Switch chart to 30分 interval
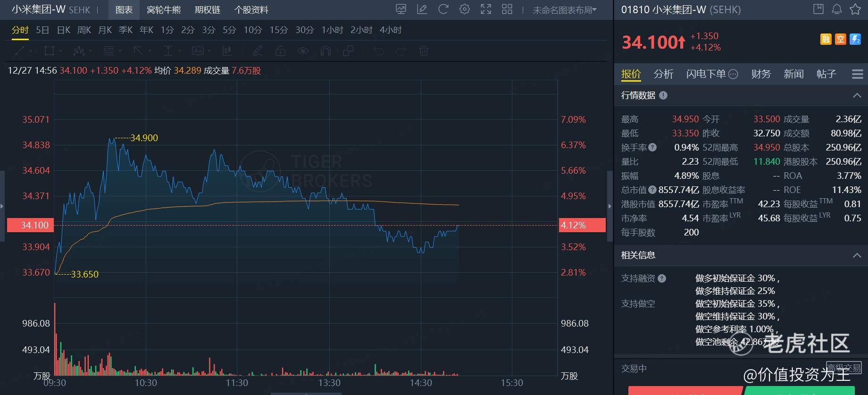 (304, 30)
